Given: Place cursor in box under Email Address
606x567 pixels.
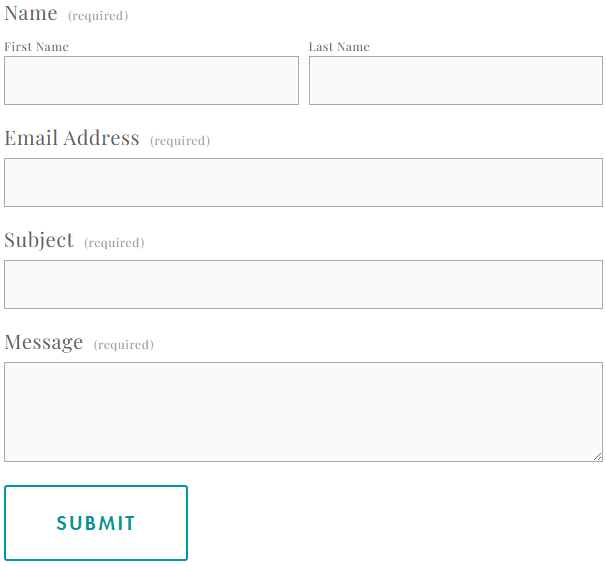Looking at the screenshot, I should (x=303, y=182).
